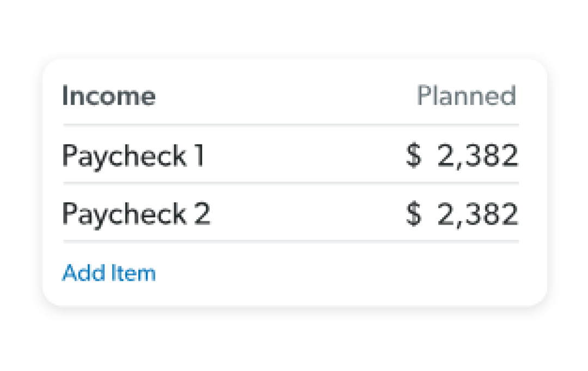Click the Income section header
Screen dimensions: 588x371
point(108,95)
